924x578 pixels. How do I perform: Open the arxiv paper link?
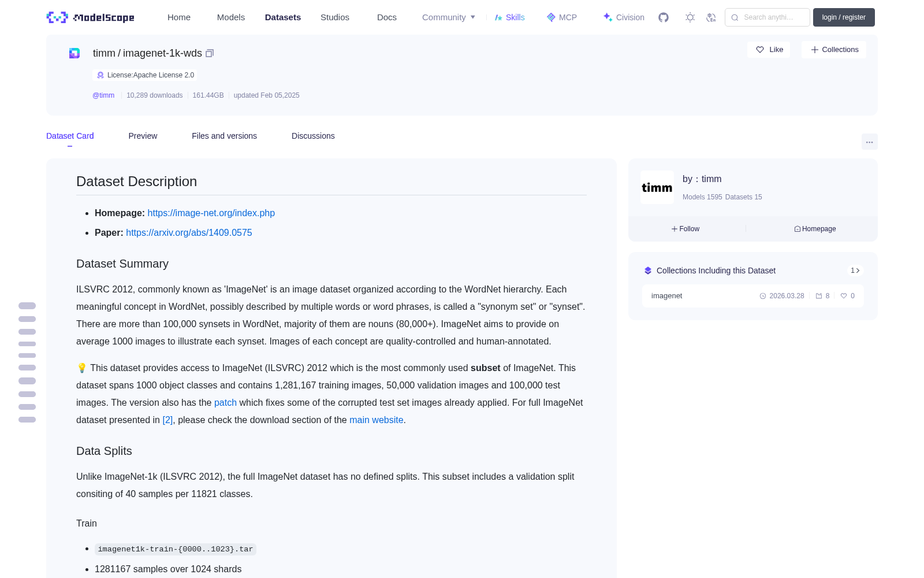click(189, 232)
